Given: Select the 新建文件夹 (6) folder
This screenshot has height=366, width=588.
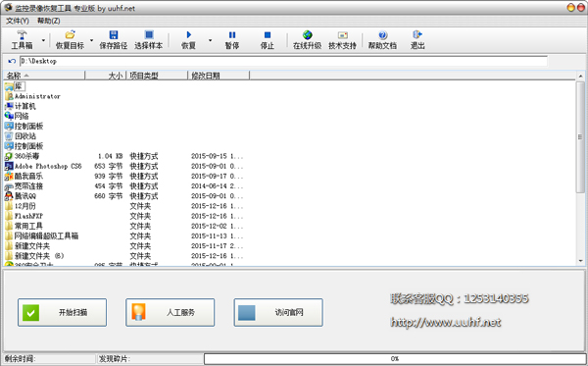Looking at the screenshot, I should (34, 256).
